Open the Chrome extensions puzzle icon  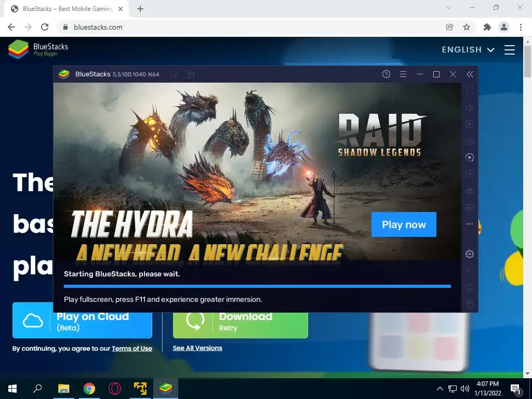pos(487,27)
